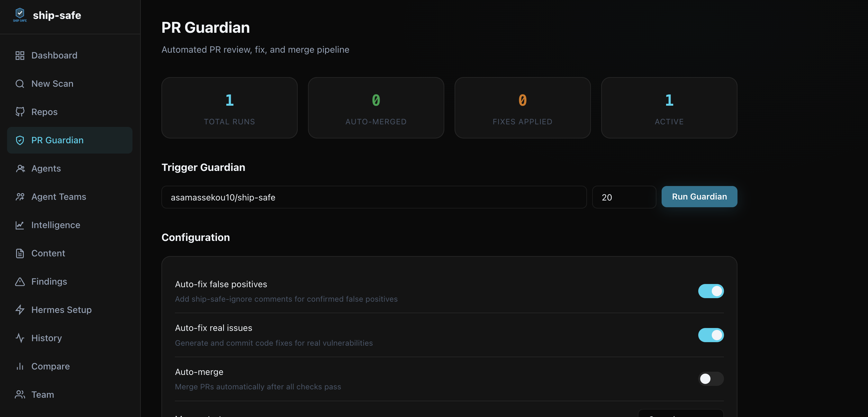Click the History activity pulse icon
868x417 pixels.
coord(20,338)
